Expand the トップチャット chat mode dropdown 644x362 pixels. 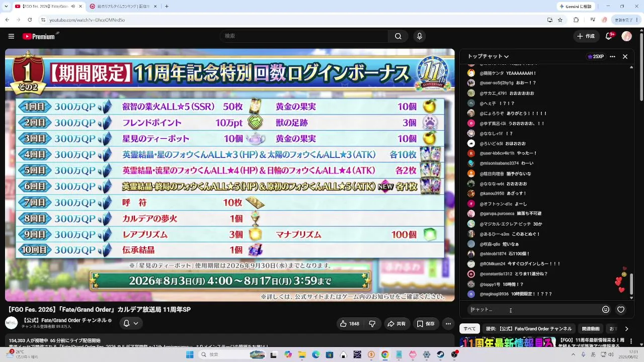[x=488, y=57]
